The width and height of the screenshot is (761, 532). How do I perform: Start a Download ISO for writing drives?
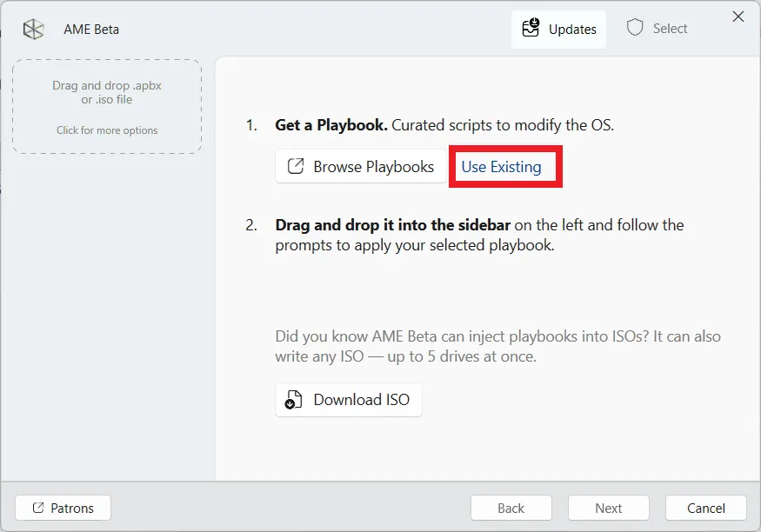348,400
